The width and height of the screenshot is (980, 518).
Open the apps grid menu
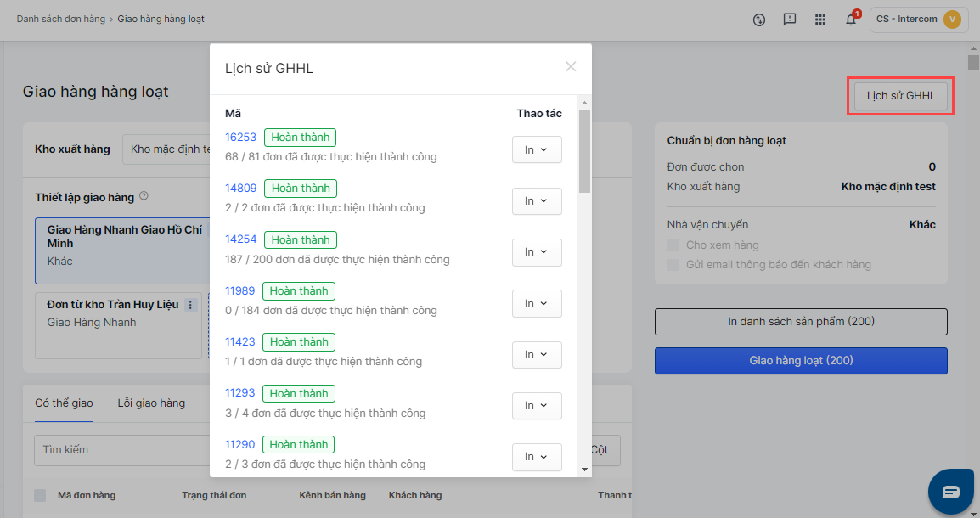[x=820, y=20]
